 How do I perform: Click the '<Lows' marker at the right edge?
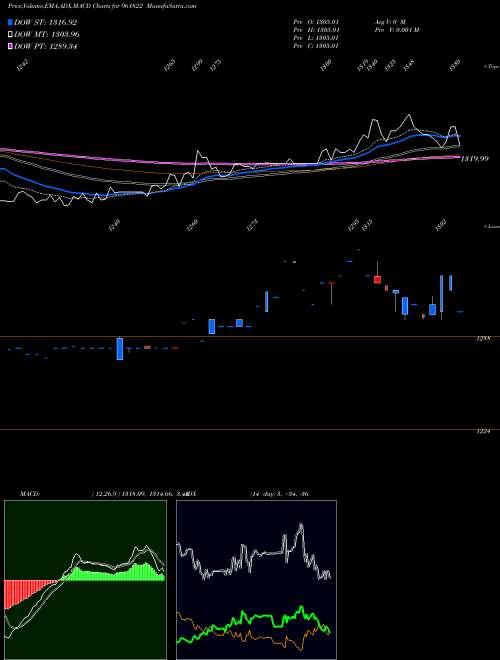click(491, 226)
